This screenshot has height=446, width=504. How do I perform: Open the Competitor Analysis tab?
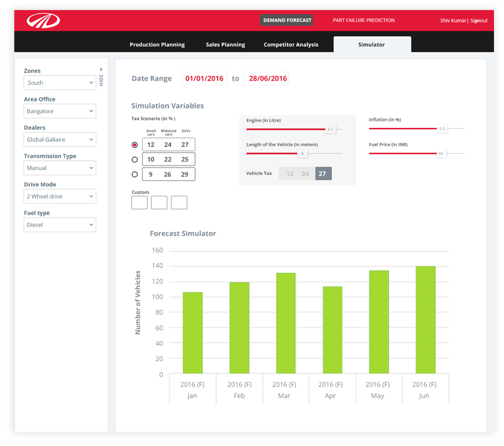tap(291, 45)
